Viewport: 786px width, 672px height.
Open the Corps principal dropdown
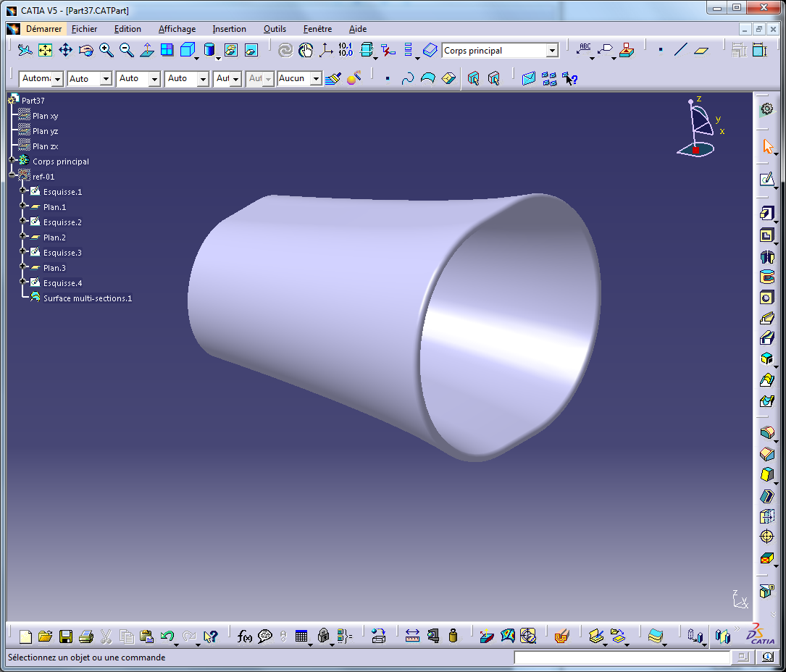tap(553, 51)
